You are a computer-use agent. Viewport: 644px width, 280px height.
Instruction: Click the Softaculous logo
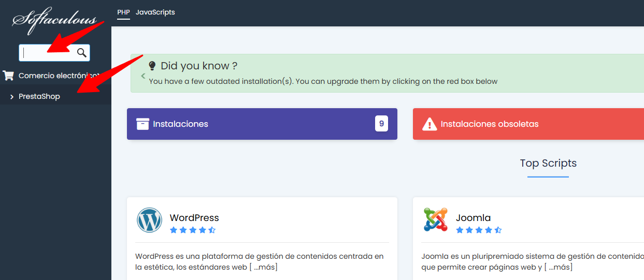[x=54, y=21]
